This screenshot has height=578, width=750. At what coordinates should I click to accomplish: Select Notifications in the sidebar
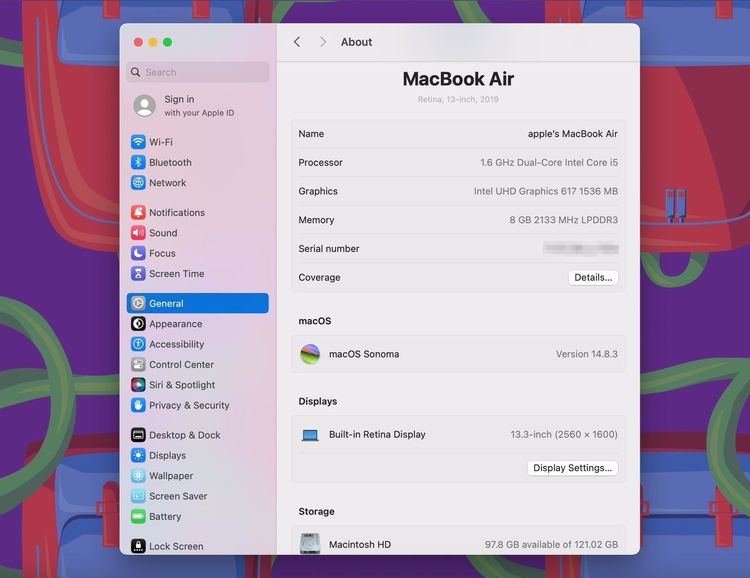tap(177, 212)
